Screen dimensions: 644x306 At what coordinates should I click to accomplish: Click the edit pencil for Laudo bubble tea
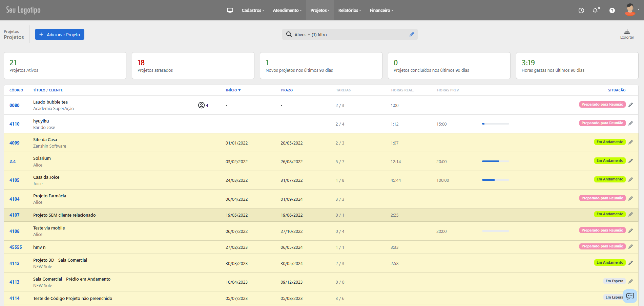[630, 105]
